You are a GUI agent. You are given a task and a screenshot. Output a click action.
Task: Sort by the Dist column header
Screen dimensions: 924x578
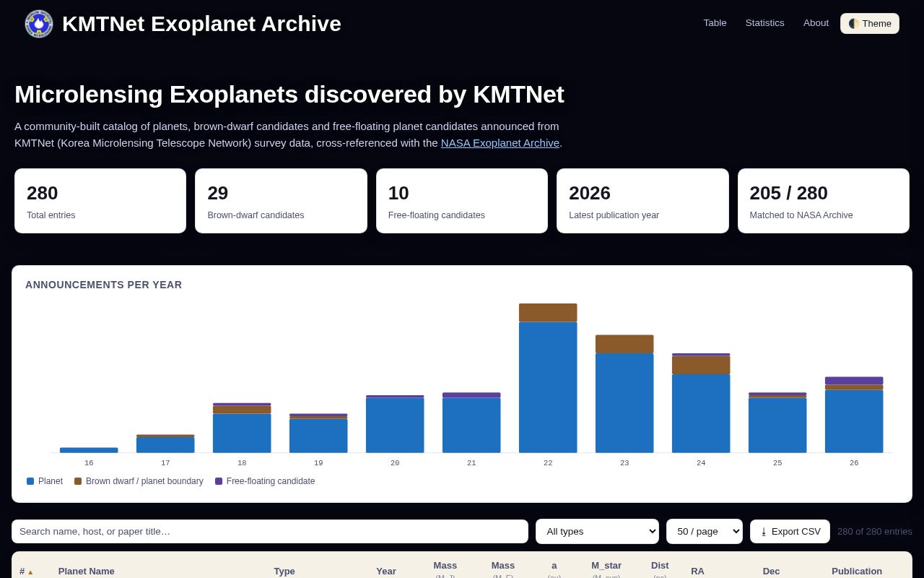660,569
